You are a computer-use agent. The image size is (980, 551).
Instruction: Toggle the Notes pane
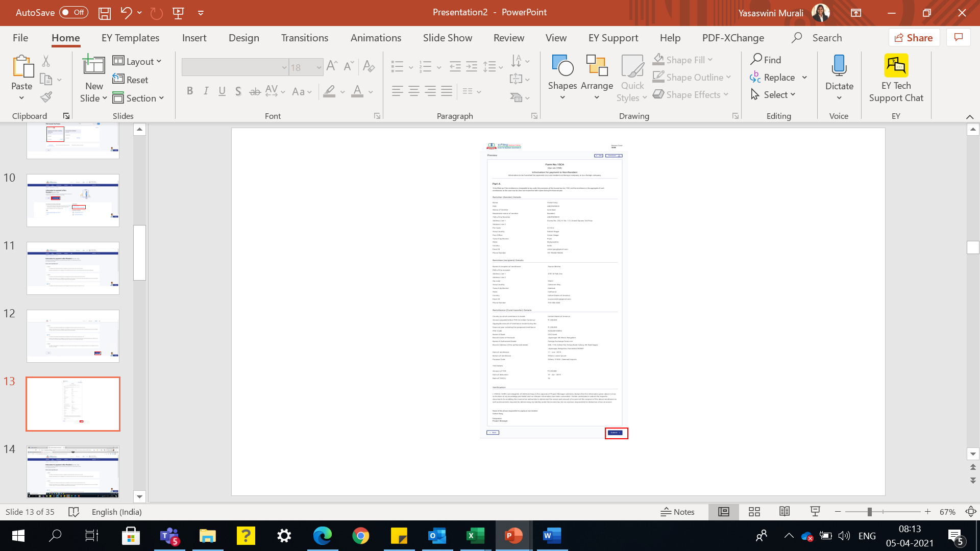coord(677,512)
